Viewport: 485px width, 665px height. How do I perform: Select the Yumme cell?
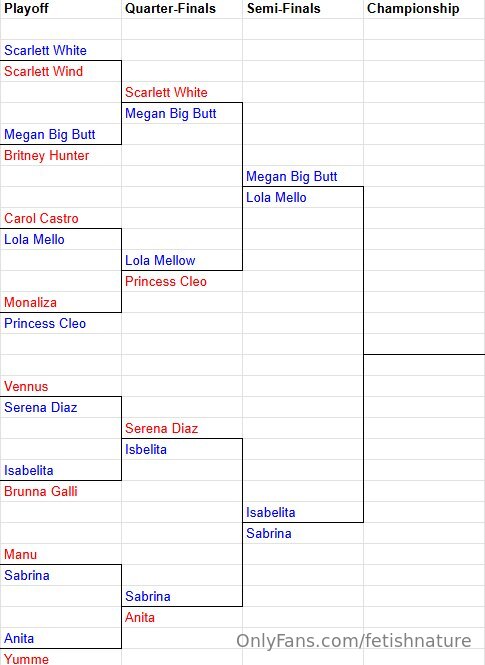pos(61,658)
